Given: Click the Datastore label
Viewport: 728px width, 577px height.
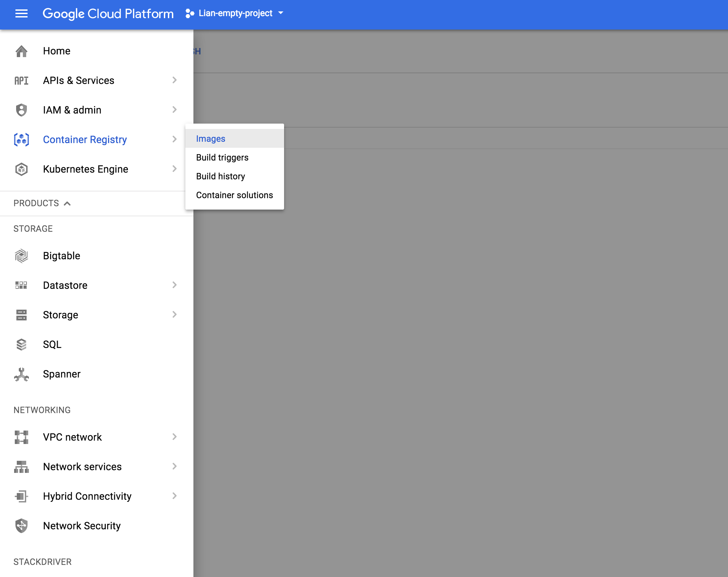Looking at the screenshot, I should [x=65, y=285].
